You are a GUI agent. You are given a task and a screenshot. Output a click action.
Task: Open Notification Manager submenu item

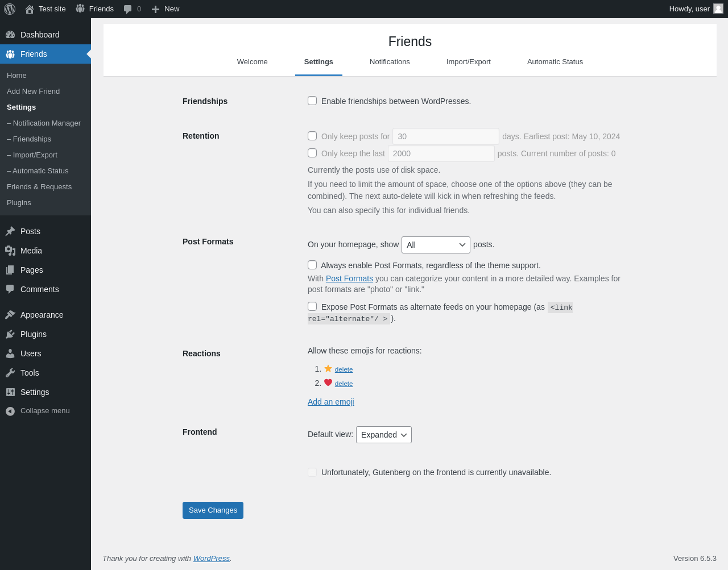pyautogui.click(x=45, y=123)
